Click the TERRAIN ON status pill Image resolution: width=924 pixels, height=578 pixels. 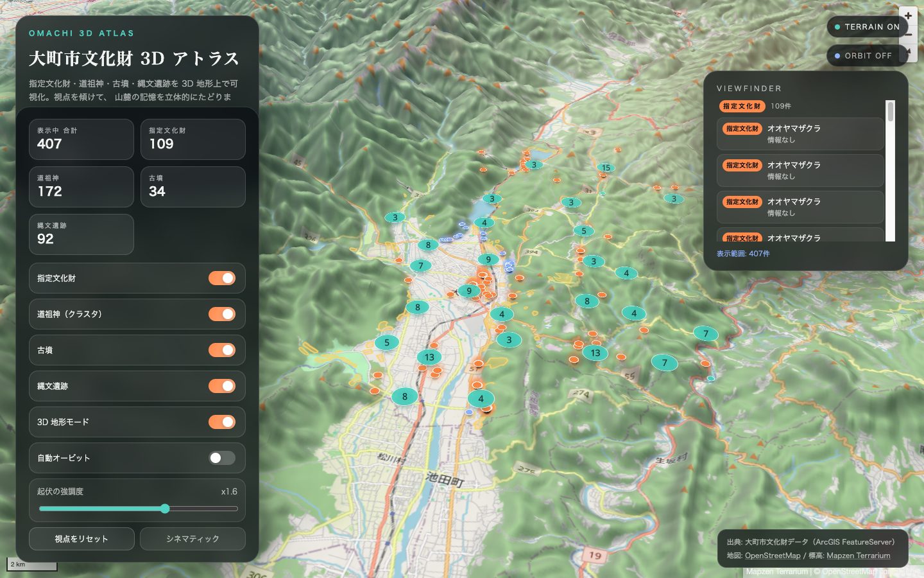(867, 27)
